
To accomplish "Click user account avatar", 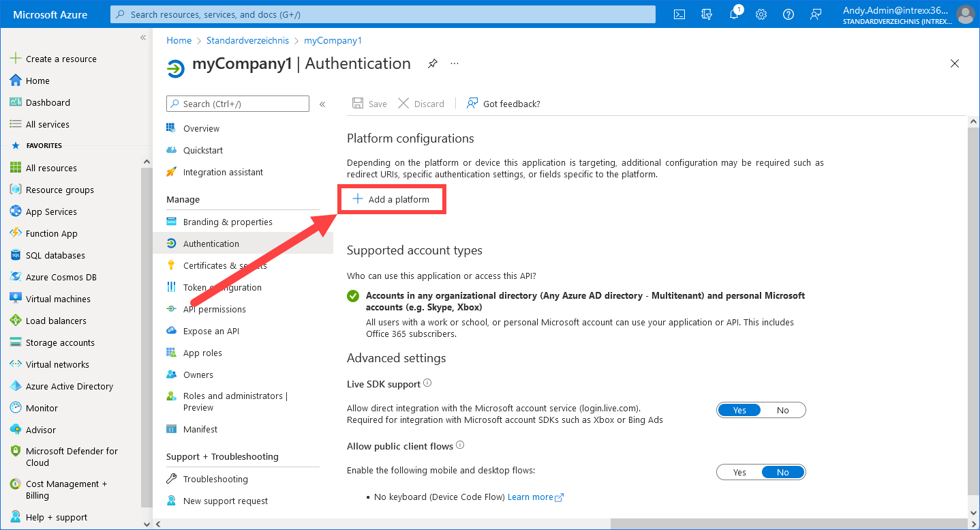I will pos(965,14).
